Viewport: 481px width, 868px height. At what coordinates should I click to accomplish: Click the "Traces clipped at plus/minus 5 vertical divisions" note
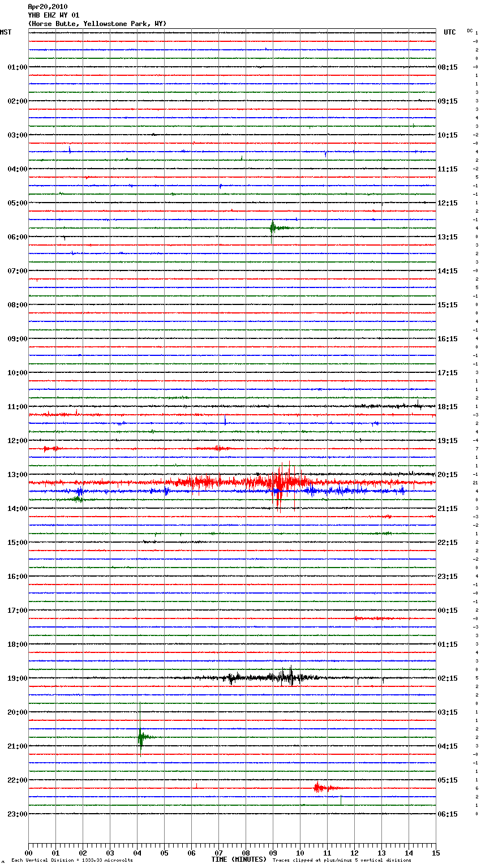pyautogui.click(x=342, y=861)
